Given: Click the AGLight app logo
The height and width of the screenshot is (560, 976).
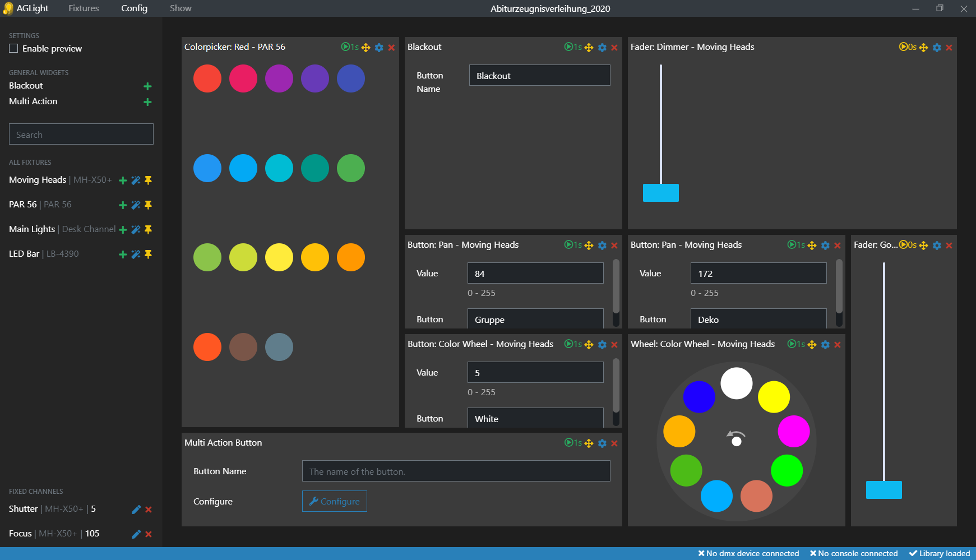Looking at the screenshot, I should pos(8,8).
